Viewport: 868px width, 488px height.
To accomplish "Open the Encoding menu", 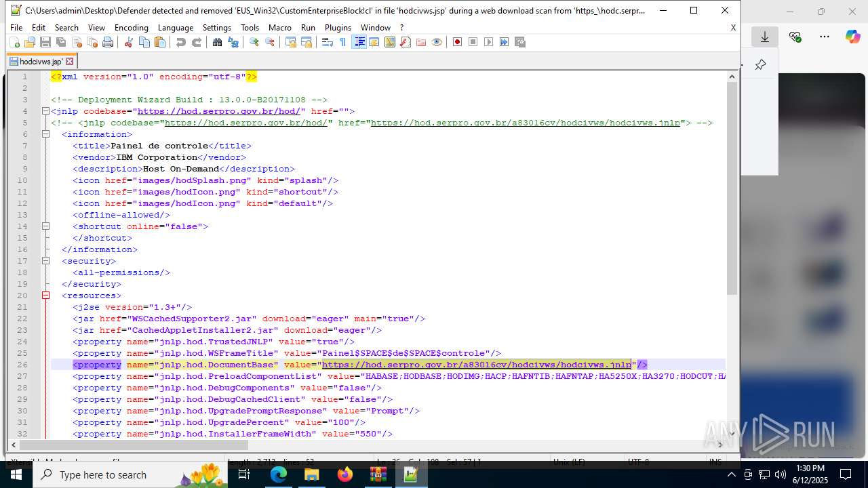I will [x=131, y=28].
